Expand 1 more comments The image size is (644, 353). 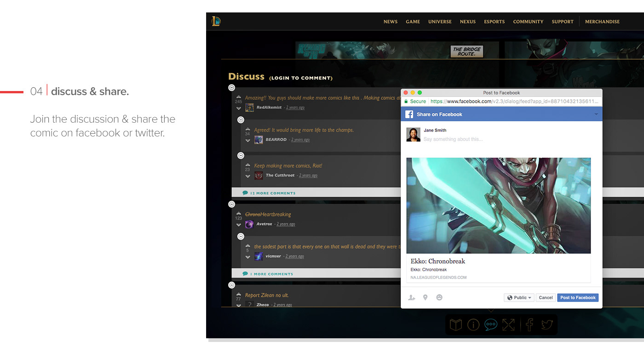click(x=268, y=274)
